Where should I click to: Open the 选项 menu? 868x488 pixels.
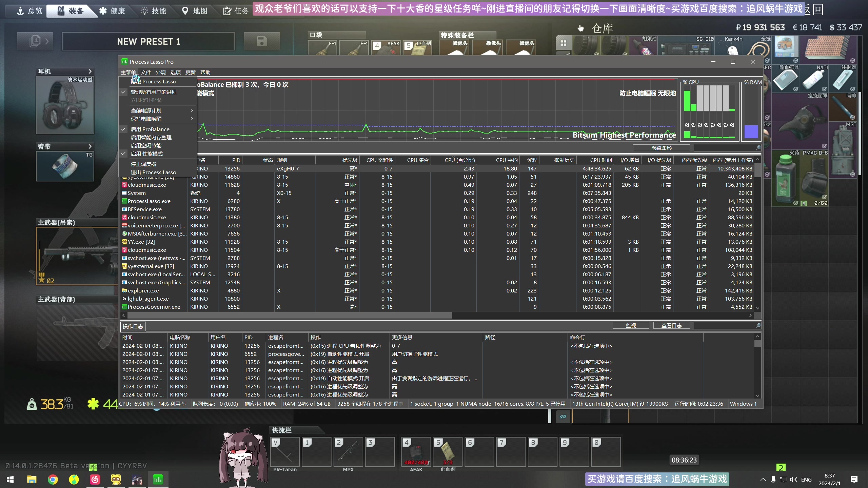pos(176,72)
